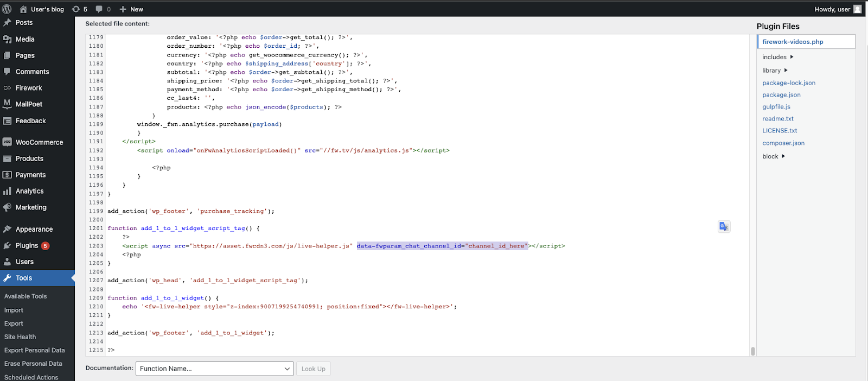
Task: Click the Payments dollar icon
Action: click(x=7, y=175)
